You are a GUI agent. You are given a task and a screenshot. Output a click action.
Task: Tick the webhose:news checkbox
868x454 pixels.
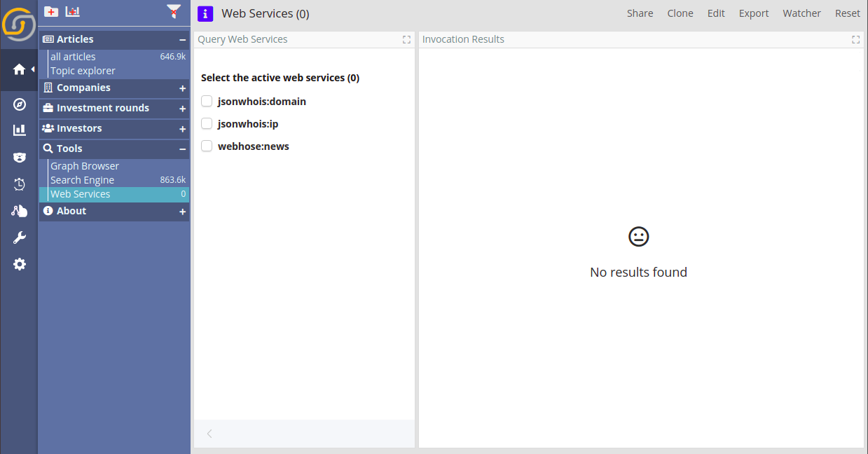tap(207, 146)
